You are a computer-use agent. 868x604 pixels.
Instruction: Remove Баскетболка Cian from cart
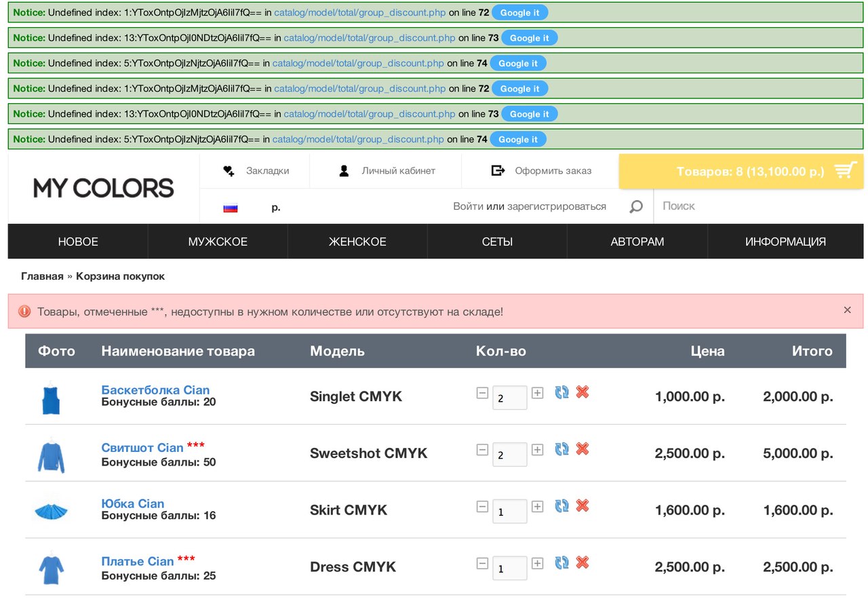[583, 392]
